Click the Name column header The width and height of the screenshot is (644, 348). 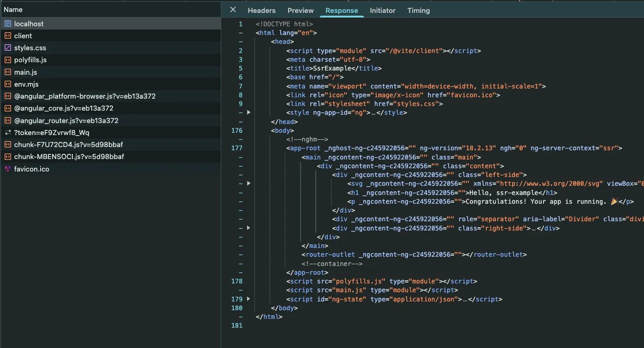tap(111, 10)
